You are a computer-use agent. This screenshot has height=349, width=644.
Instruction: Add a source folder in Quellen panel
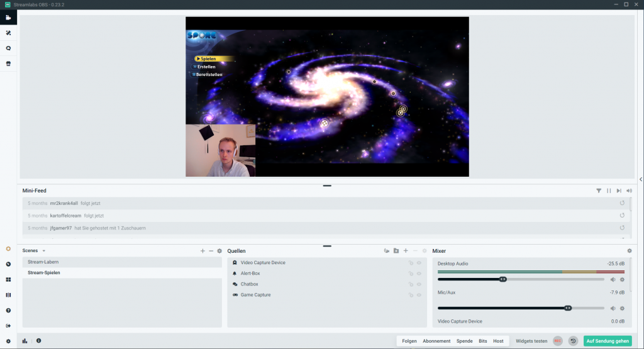pyautogui.click(x=396, y=250)
